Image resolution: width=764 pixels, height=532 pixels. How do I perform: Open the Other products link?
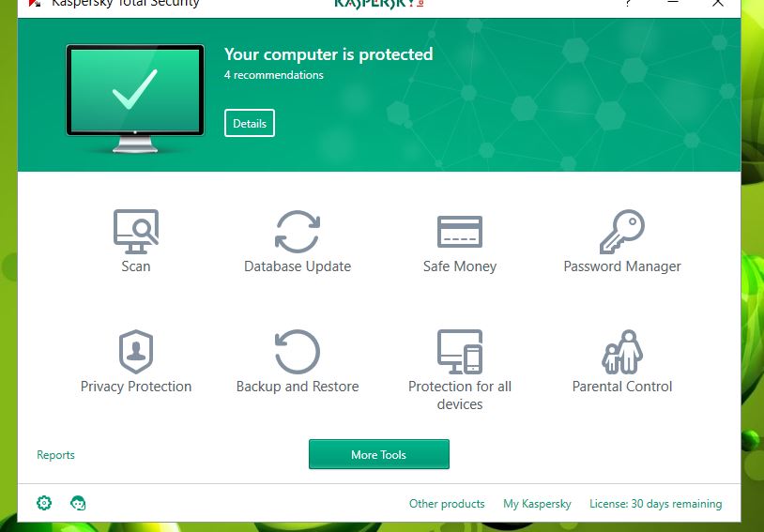(x=447, y=504)
